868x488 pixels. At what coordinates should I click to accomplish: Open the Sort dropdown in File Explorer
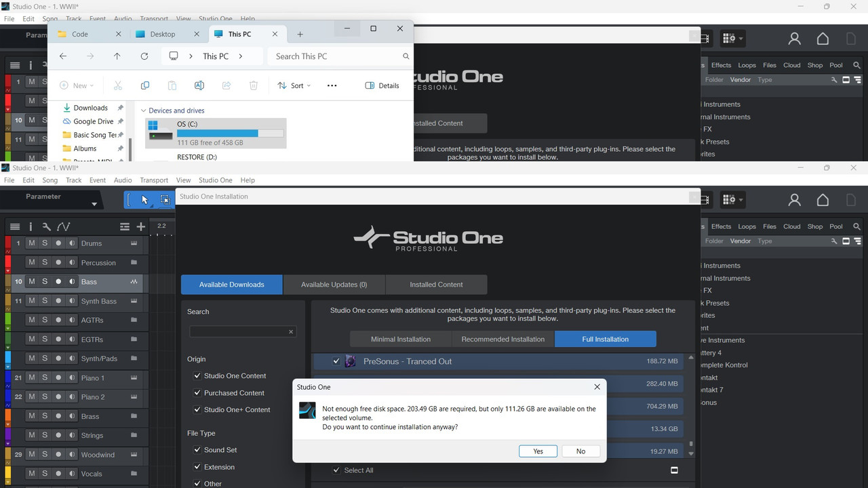(294, 85)
